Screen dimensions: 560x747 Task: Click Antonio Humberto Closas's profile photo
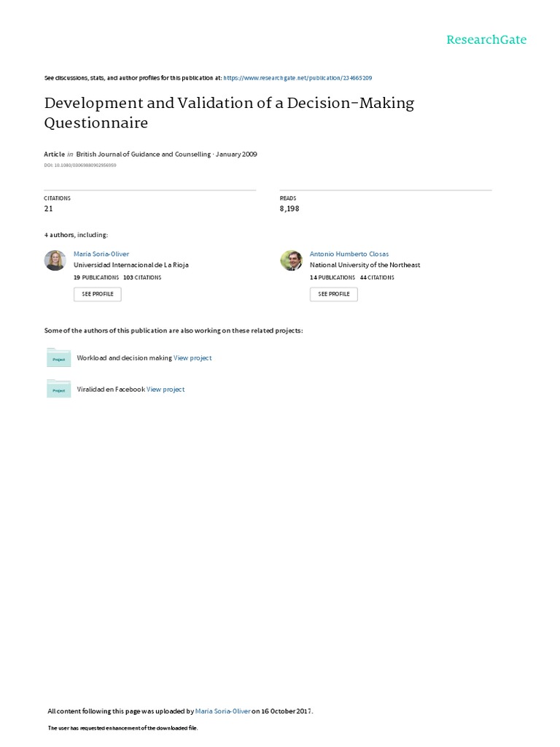[291, 260]
